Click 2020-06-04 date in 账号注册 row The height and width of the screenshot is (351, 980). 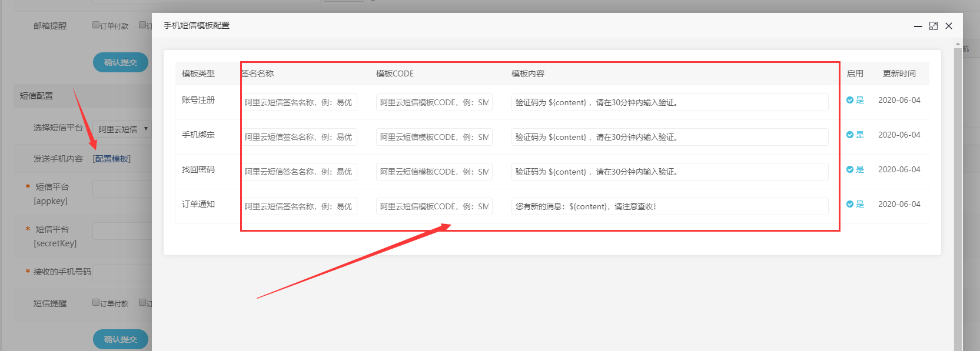[x=899, y=100]
